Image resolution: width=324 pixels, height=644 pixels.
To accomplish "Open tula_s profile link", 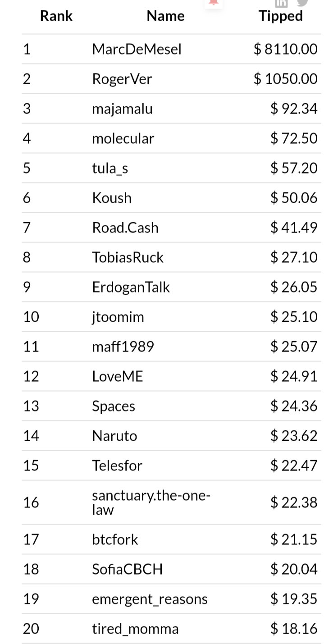I will coord(110,169).
